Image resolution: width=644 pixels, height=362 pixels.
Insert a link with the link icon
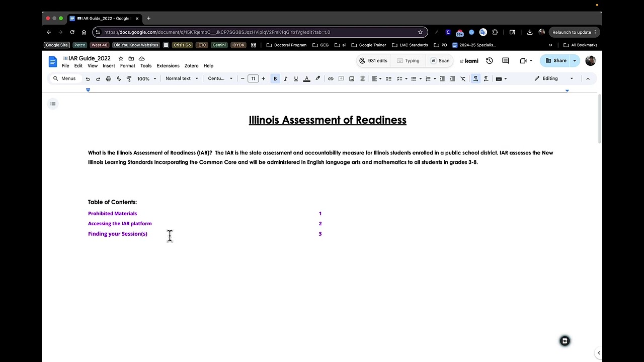(x=331, y=79)
